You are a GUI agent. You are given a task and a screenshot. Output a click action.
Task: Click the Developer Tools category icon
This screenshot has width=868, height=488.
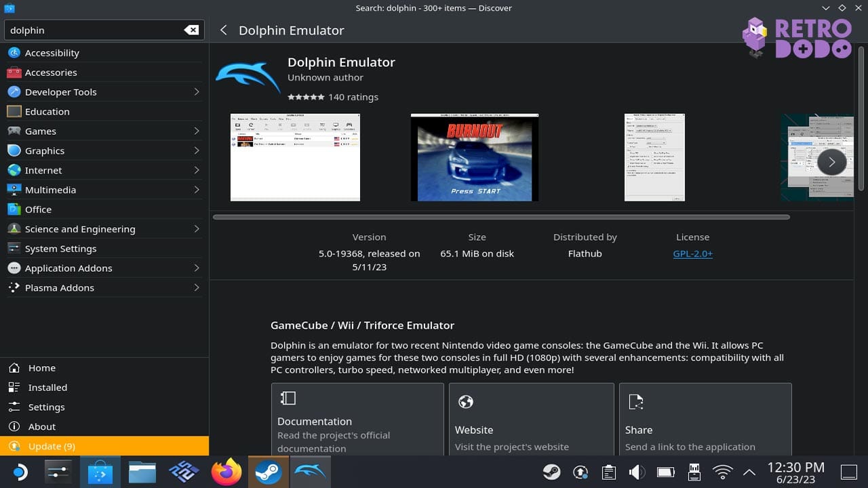tap(14, 92)
